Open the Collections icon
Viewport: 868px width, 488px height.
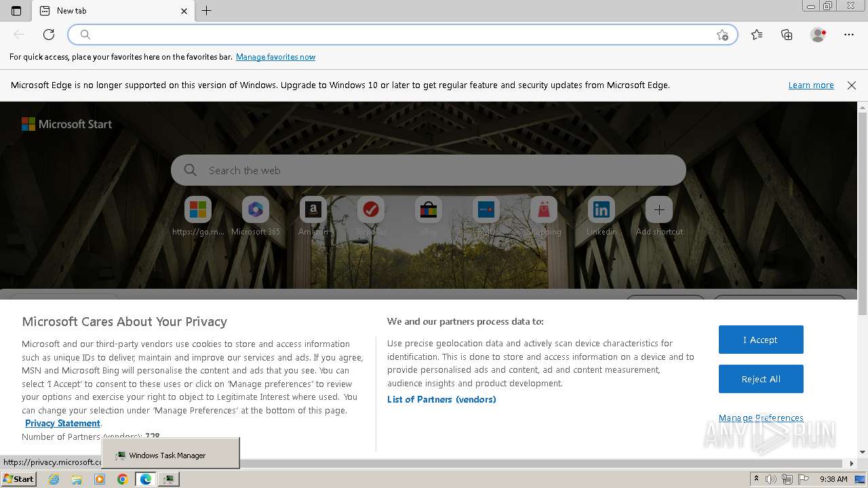(x=787, y=35)
